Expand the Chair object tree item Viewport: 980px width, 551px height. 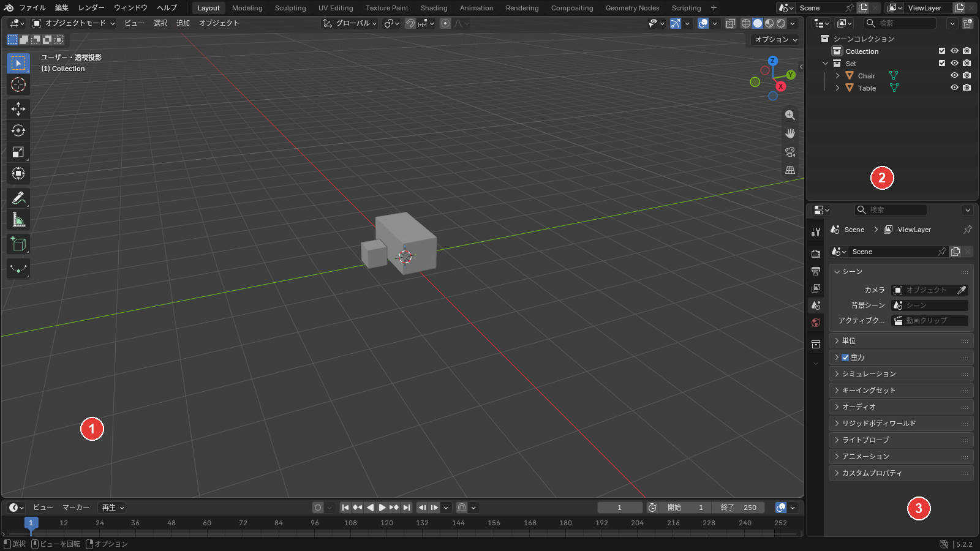coord(837,76)
